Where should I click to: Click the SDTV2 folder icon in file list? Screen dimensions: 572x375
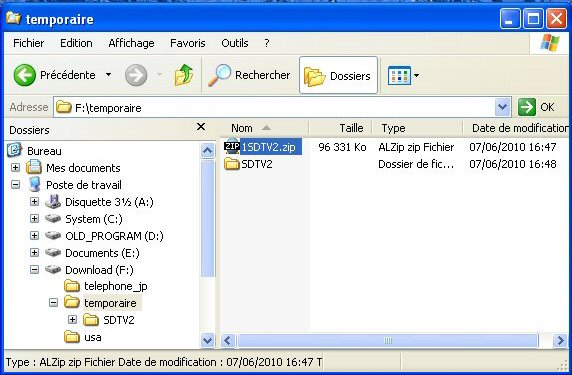pyautogui.click(x=232, y=164)
